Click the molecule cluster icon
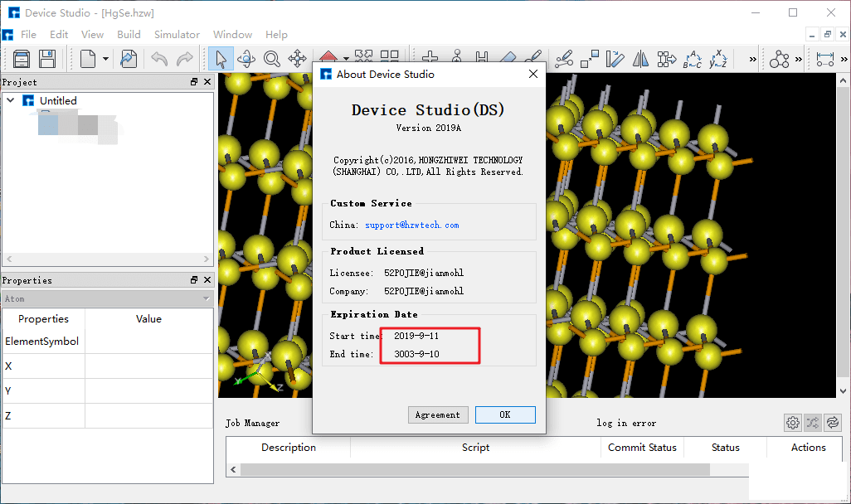 [779, 59]
